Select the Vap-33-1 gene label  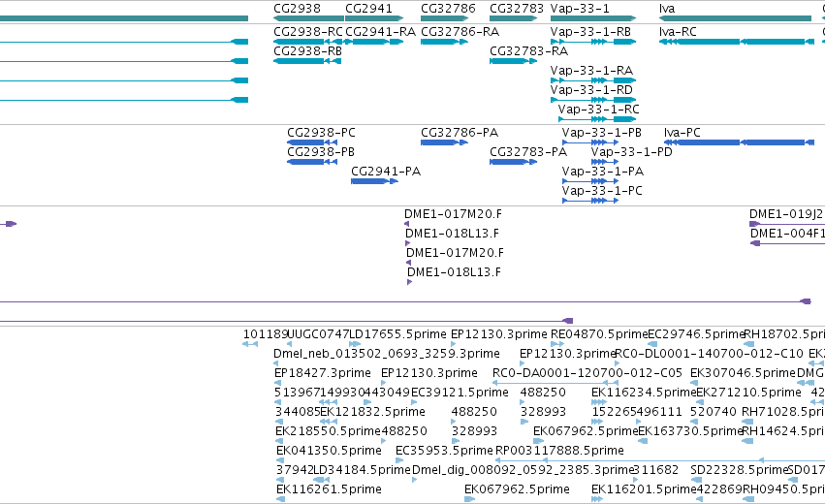[x=580, y=9]
